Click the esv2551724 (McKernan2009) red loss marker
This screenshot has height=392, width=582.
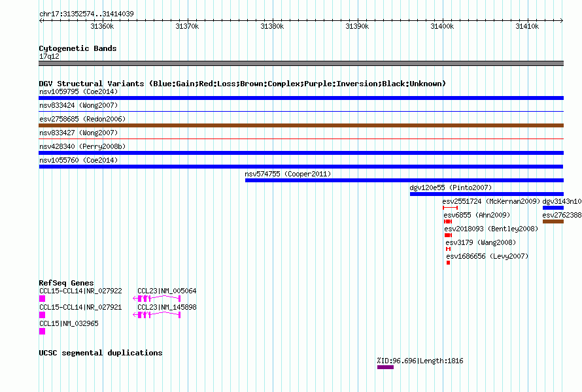tap(451, 208)
